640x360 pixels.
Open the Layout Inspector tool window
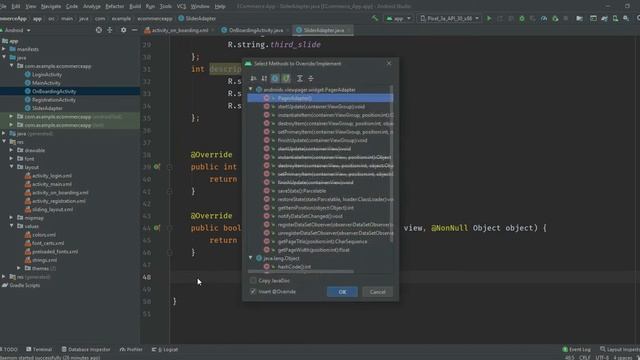pyautogui.click(x=619, y=349)
